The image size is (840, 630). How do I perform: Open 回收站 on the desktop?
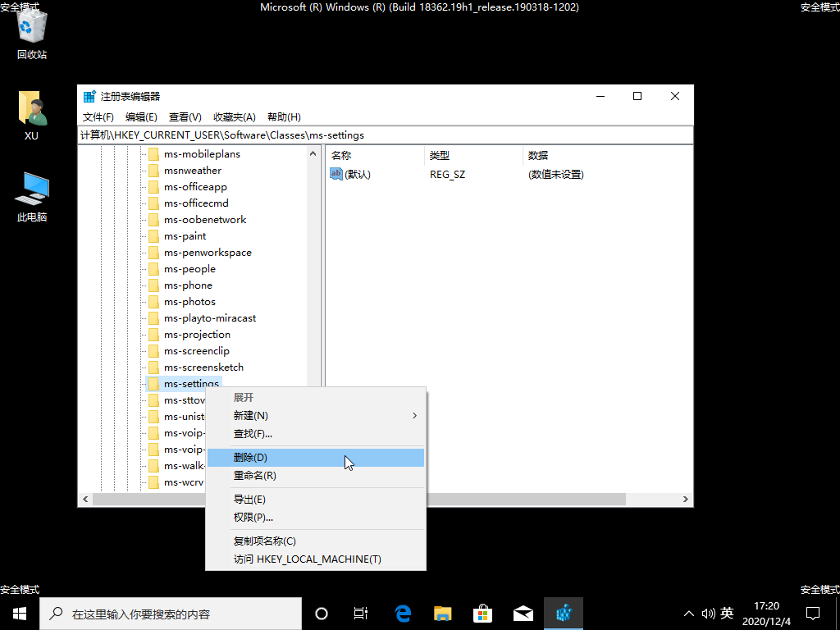[30, 33]
